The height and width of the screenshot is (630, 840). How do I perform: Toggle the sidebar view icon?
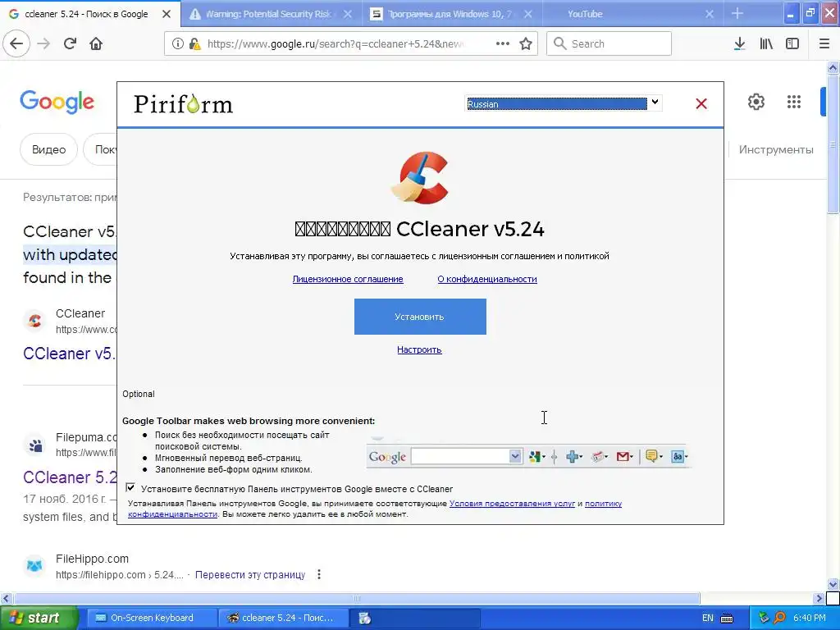tap(792, 43)
